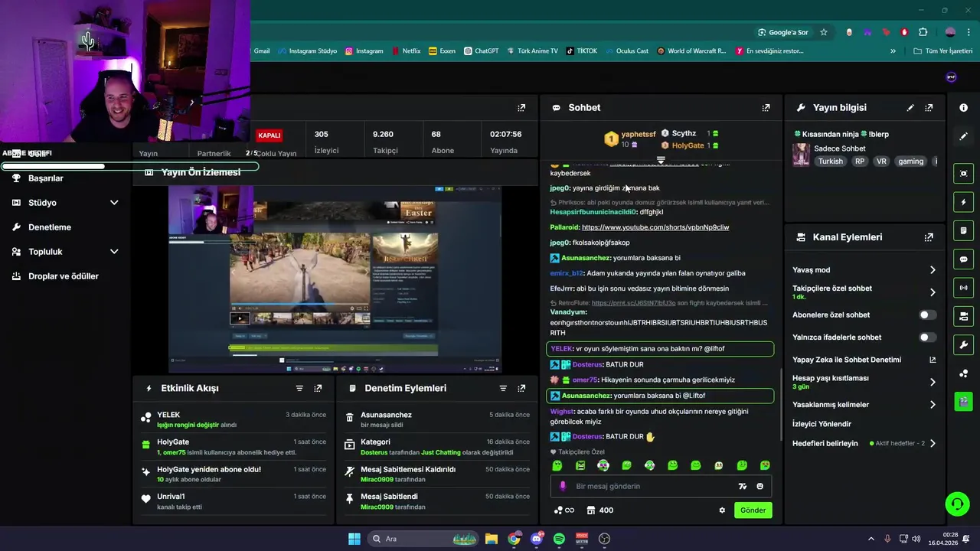Open Hesap yaşı kısıtlaması chevron

[933, 382]
